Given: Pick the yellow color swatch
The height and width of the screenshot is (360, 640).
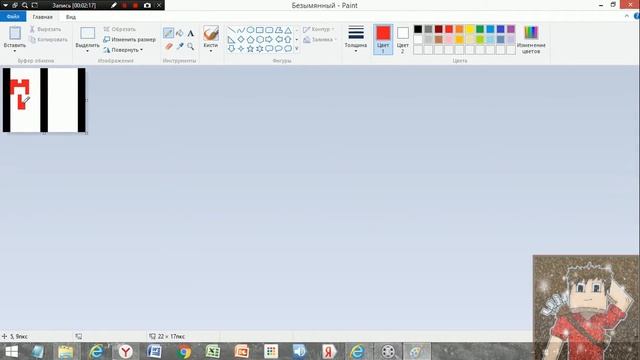Looking at the screenshot, I should (x=470, y=29).
